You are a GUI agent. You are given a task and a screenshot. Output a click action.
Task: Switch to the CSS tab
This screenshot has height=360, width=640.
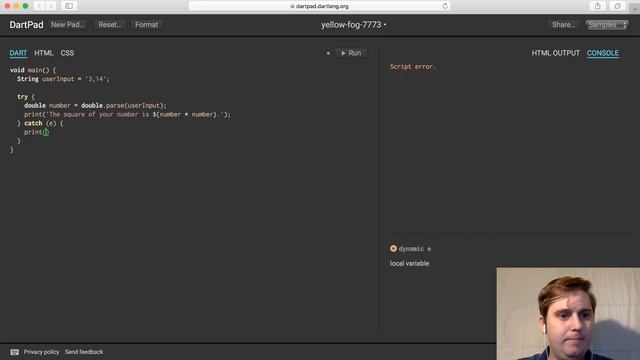(67, 53)
